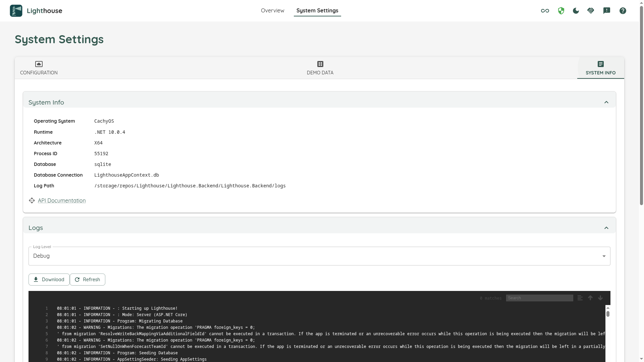Image resolution: width=644 pixels, height=362 pixels.
Task: Open the Log Level dropdown
Action: pos(319,256)
